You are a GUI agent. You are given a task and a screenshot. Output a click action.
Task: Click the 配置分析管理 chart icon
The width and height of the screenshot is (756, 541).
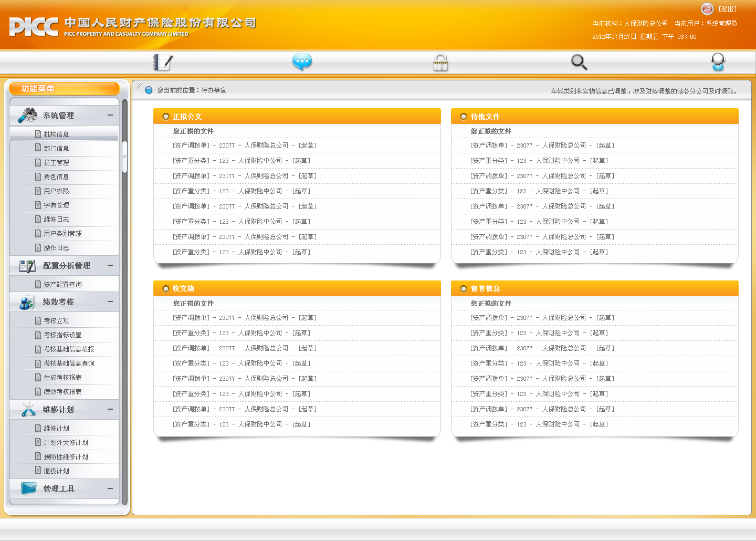(x=27, y=266)
